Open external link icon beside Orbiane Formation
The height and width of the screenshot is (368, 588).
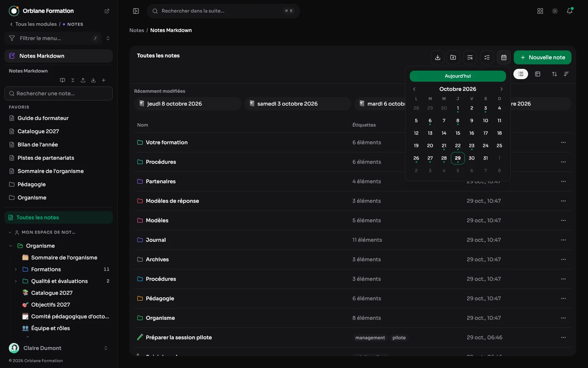(107, 11)
